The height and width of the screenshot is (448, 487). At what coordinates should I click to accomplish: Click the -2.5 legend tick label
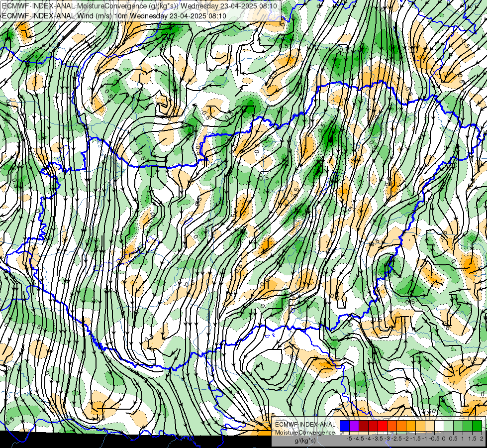click(396, 439)
